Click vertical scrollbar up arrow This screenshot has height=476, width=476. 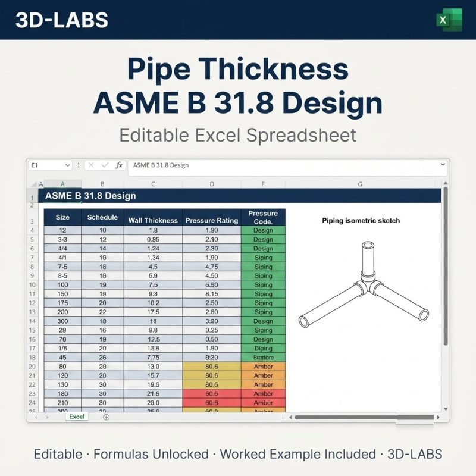(x=445, y=183)
